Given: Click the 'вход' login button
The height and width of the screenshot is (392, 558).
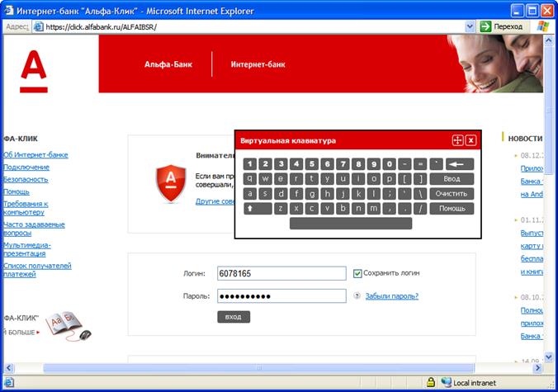Looking at the screenshot, I should tap(234, 317).
